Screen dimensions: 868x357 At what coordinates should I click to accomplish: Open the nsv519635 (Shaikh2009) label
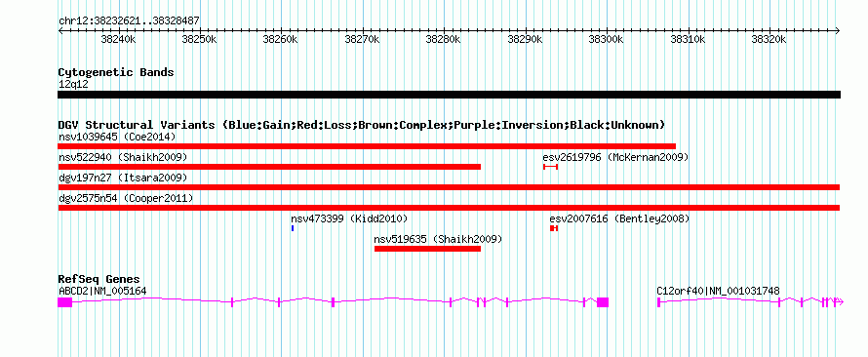pyautogui.click(x=438, y=239)
